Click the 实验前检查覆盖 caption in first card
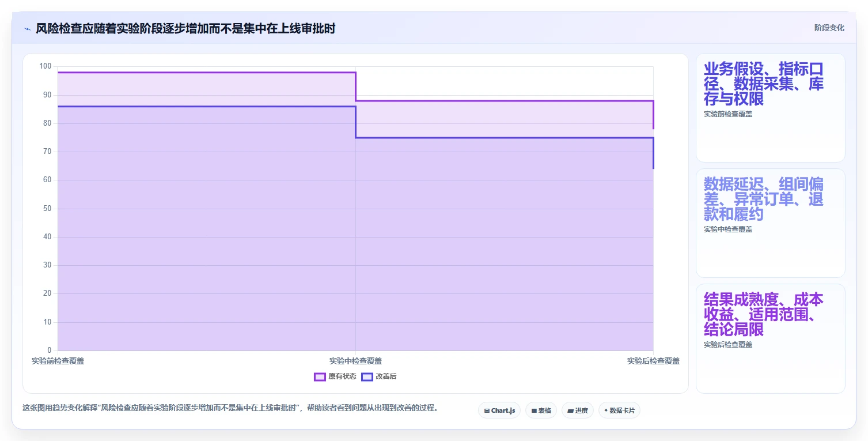The image size is (868, 441). pyautogui.click(x=727, y=114)
